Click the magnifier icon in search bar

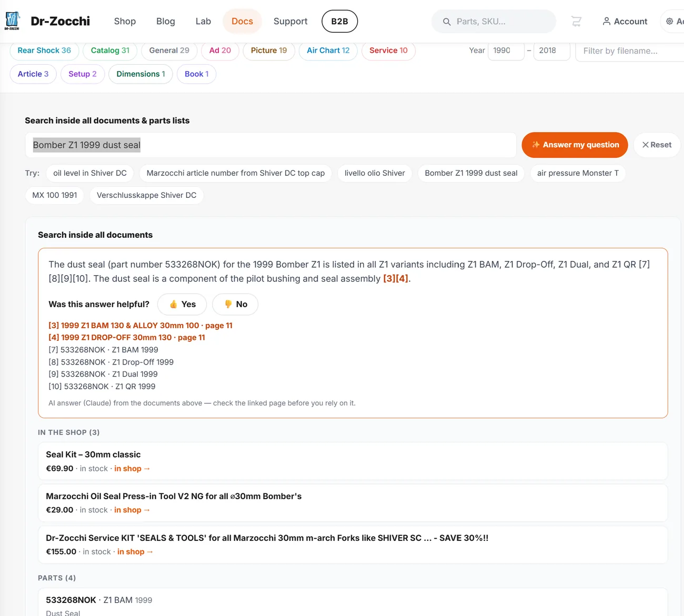(x=447, y=22)
